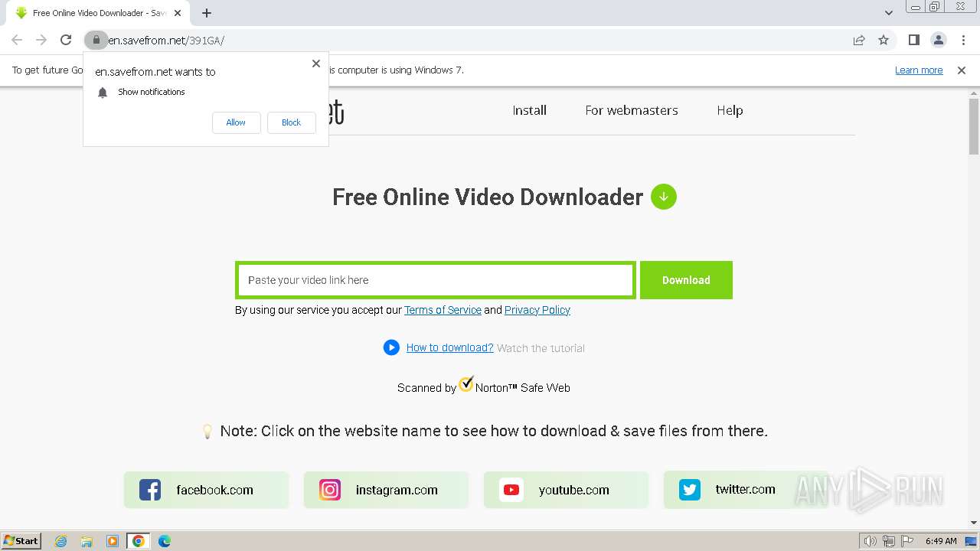This screenshot has width=980, height=551.
Task: Click the Twitter bird icon
Action: (x=690, y=490)
